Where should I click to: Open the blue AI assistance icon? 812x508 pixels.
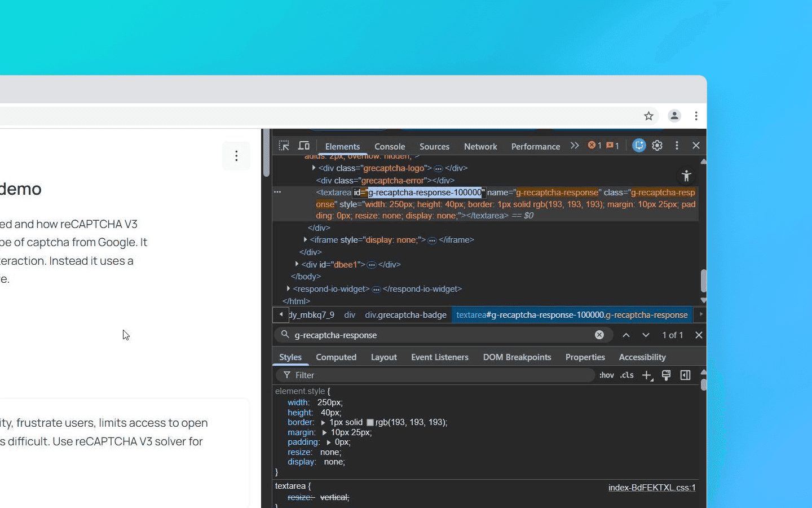point(639,146)
